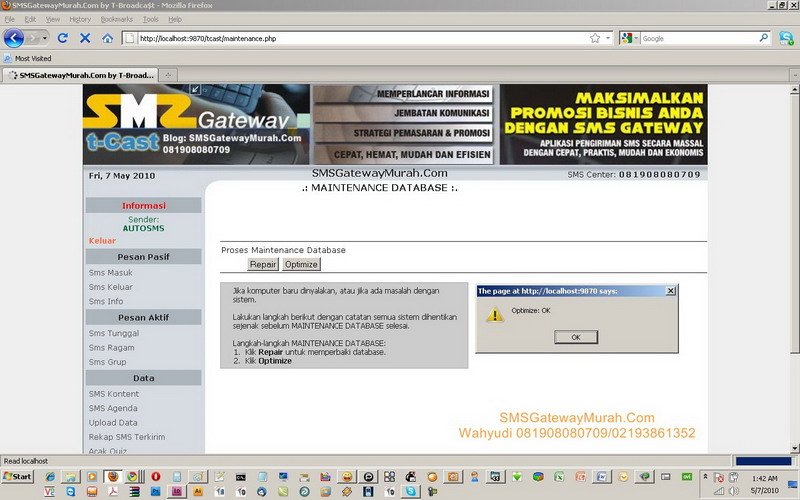Open the search engine selector dropdown
The image size is (800, 500).
[x=636, y=38]
